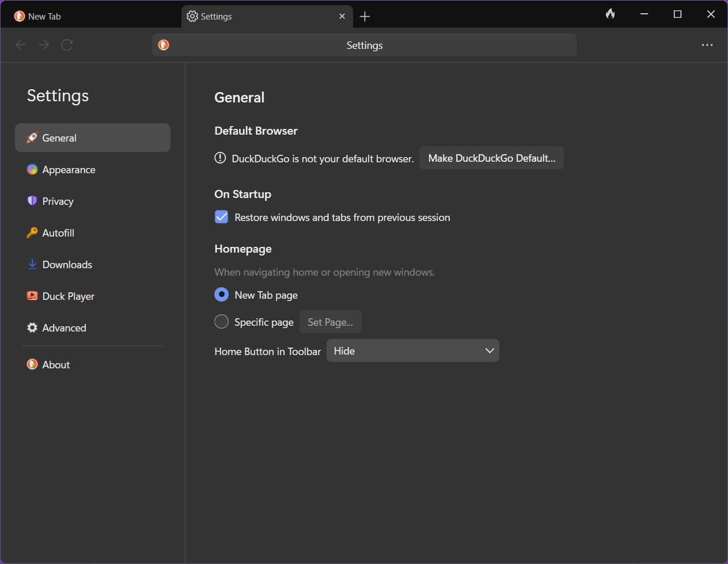Click the shield icon beside Privacy
Screen dimensions: 728x564
(x=32, y=201)
